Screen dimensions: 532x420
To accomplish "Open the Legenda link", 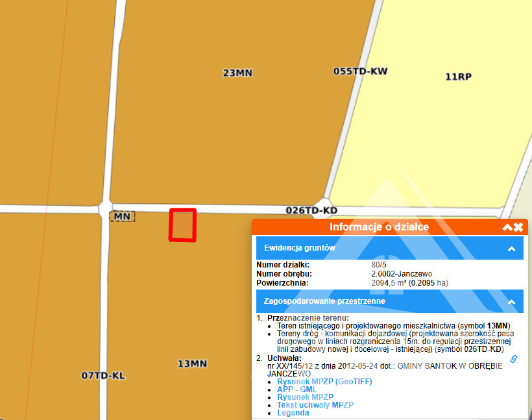I will coord(293,413).
